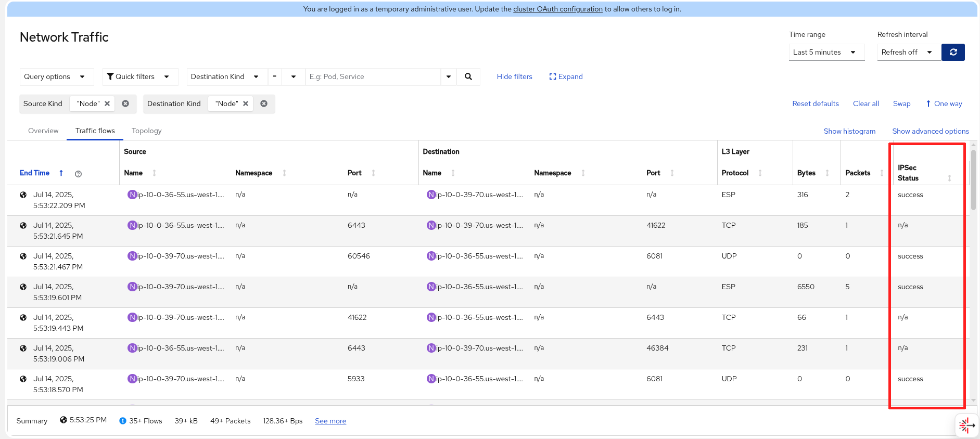Toggle the One way direction filter
Viewport: 980px width, 439px height.
[x=944, y=104]
